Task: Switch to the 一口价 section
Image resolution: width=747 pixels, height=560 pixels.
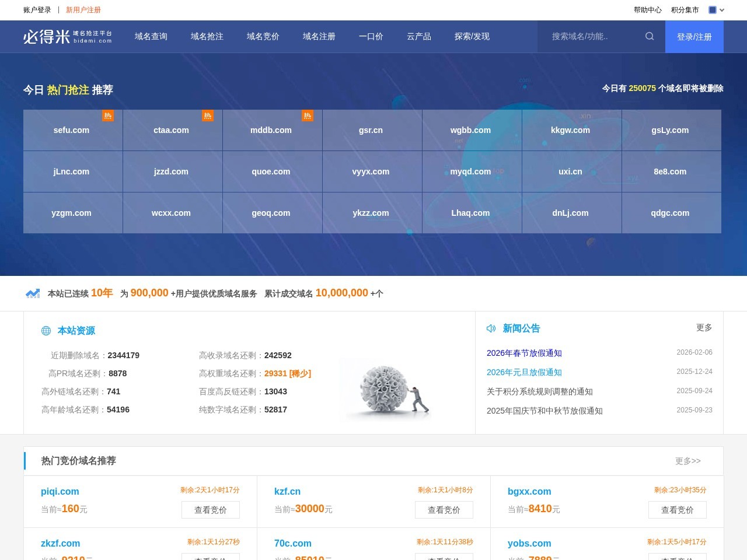Action: [371, 36]
